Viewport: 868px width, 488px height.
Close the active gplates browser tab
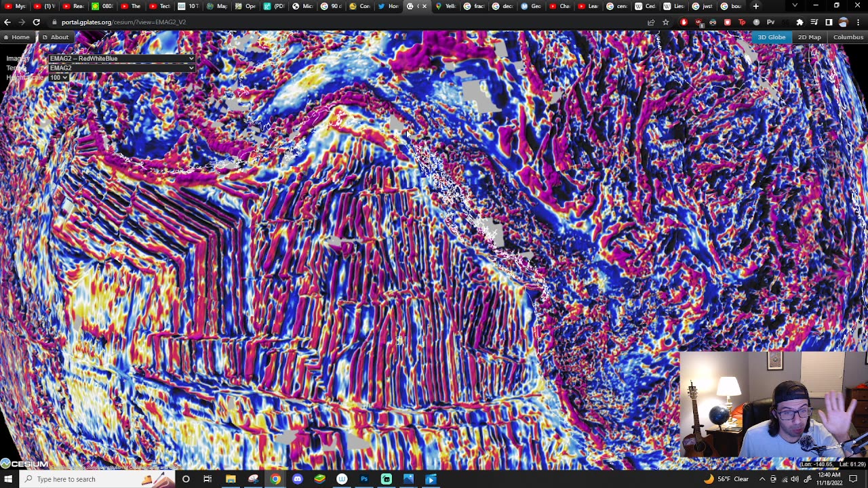(x=425, y=6)
